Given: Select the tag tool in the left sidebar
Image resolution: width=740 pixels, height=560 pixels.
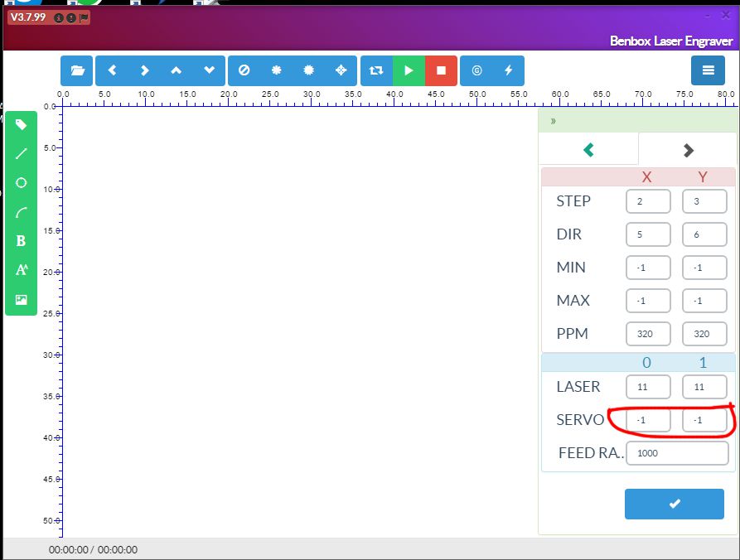Looking at the screenshot, I should [21, 124].
